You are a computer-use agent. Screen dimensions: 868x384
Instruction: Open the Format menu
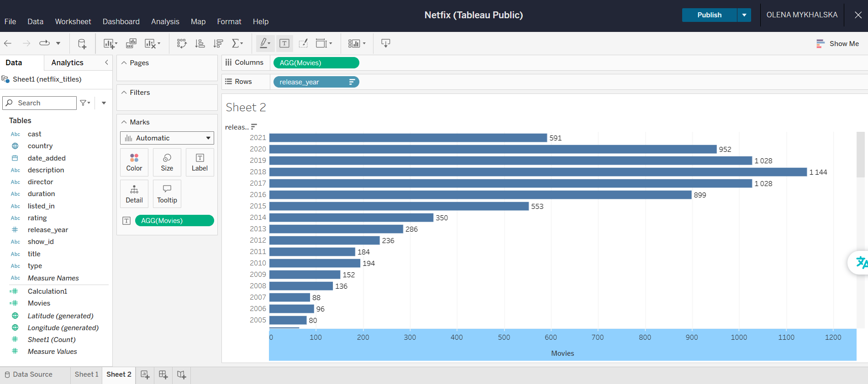[x=229, y=21]
